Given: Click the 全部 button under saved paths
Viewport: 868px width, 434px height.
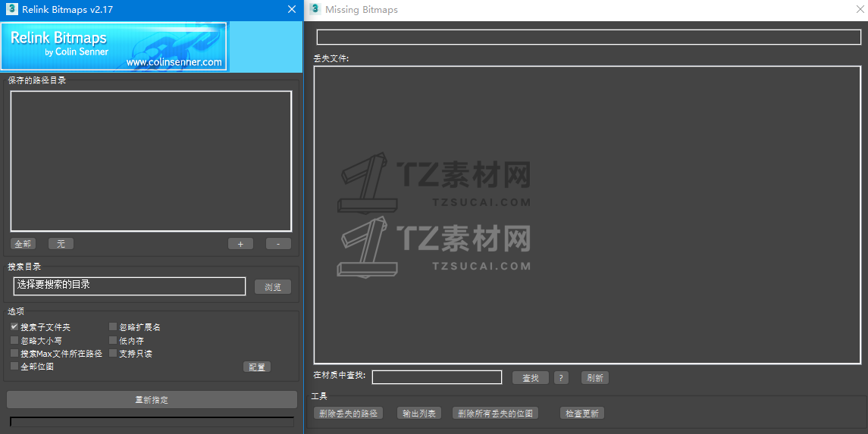Looking at the screenshot, I should tap(23, 244).
